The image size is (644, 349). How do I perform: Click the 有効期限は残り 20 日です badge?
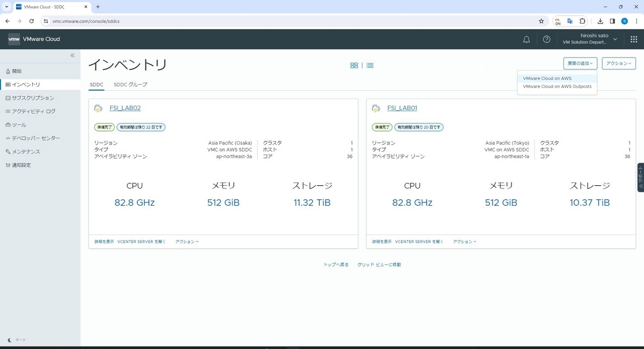(x=419, y=127)
